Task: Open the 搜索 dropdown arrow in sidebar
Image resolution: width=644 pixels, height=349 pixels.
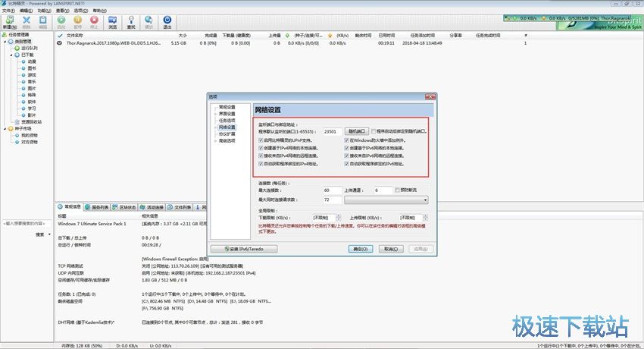Action: coord(49,234)
